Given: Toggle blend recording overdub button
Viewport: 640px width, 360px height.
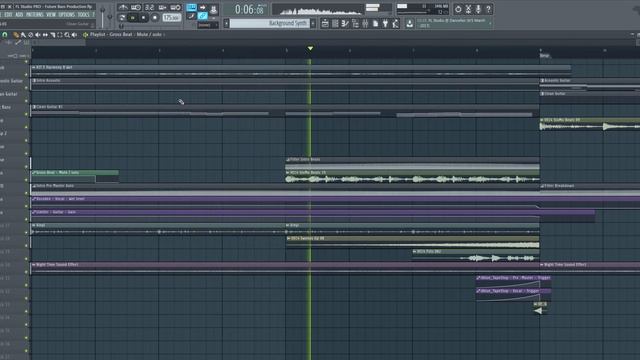Looking at the screenshot, I should pos(162,7).
